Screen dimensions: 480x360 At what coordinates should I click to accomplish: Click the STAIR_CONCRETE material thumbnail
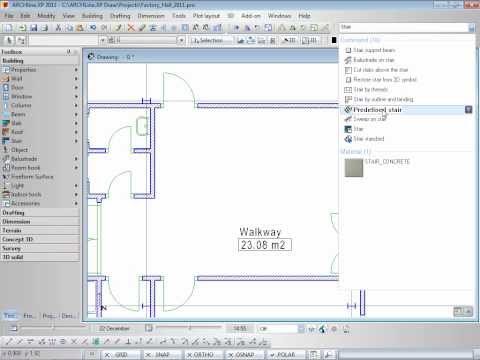(354, 168)
